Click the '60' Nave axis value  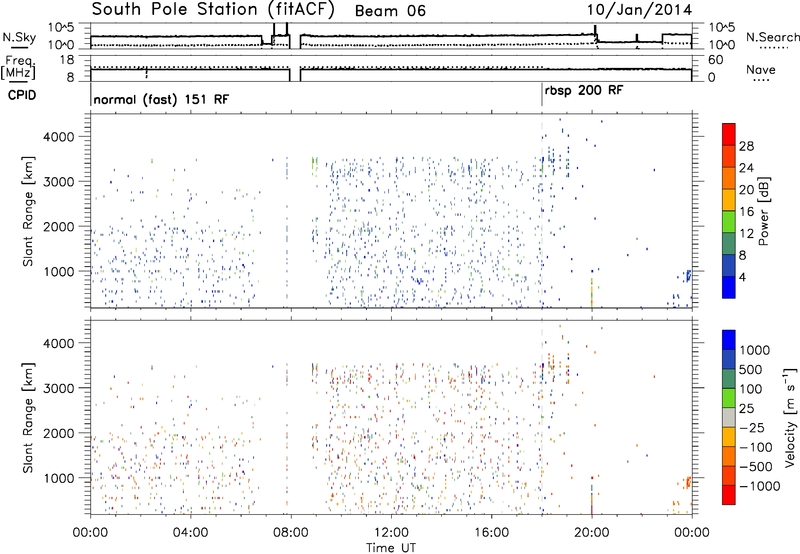pyautogui.click(x=715, y=60)
